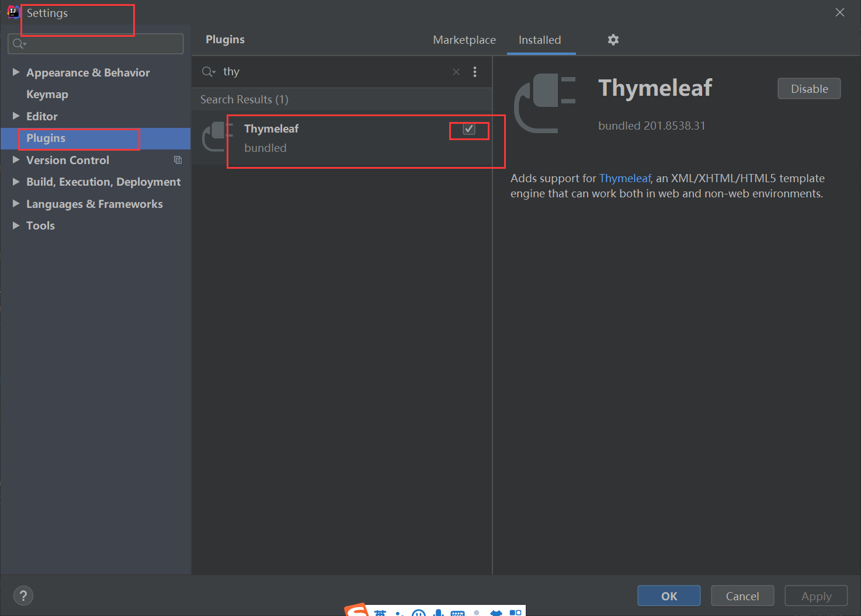Expand the Version Control node
Screen dimensions: 861x616
point(16,159)
